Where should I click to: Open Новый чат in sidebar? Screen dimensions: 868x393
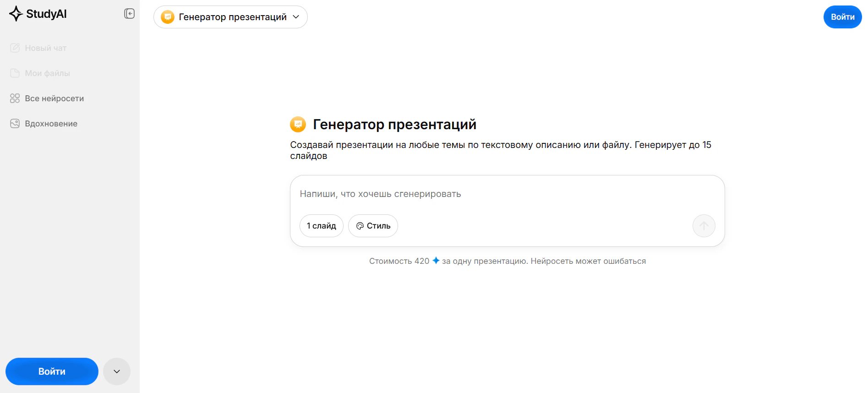[38, 48]
